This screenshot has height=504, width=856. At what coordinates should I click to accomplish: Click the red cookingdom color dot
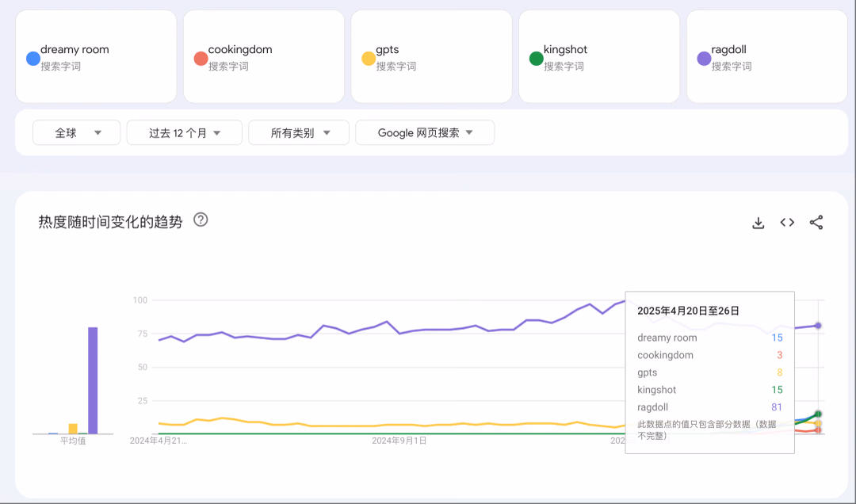[201, 59]
